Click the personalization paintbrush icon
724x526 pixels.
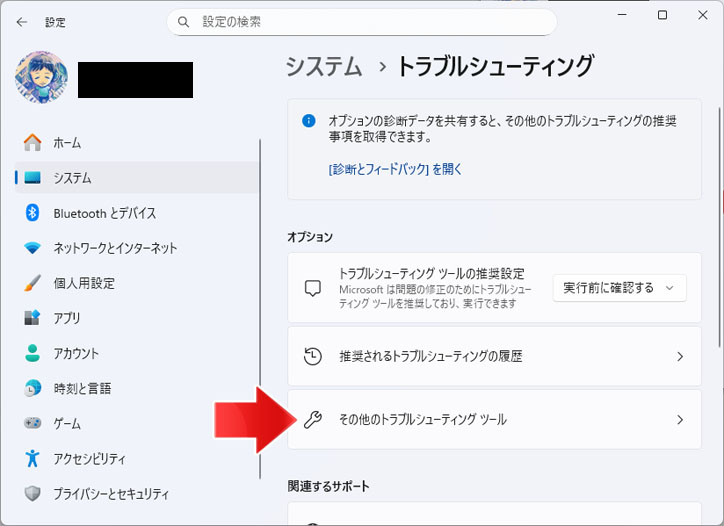(33, 283)
